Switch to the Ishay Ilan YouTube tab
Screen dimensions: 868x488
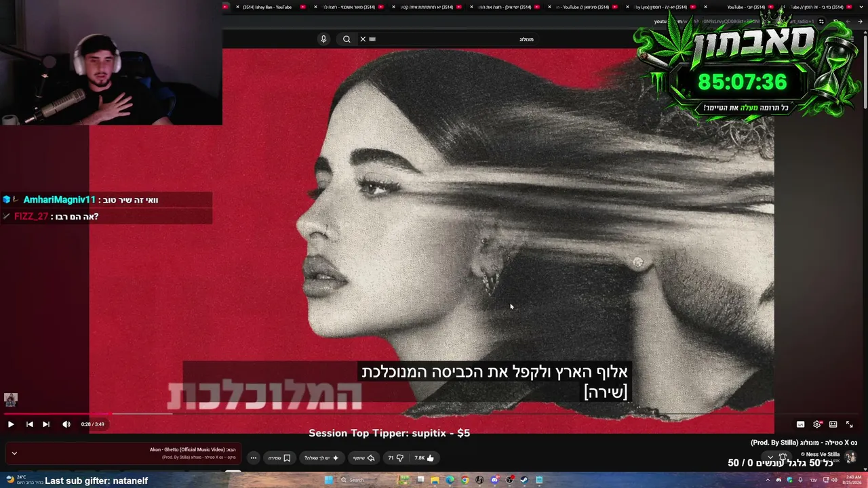[269, 7]
